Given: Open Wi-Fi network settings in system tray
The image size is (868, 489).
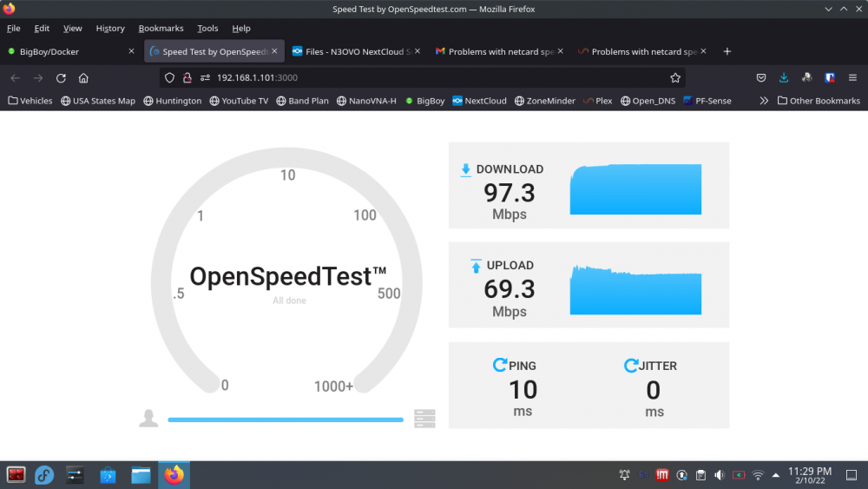Looking at the screenshot, I should pos(758,475).
